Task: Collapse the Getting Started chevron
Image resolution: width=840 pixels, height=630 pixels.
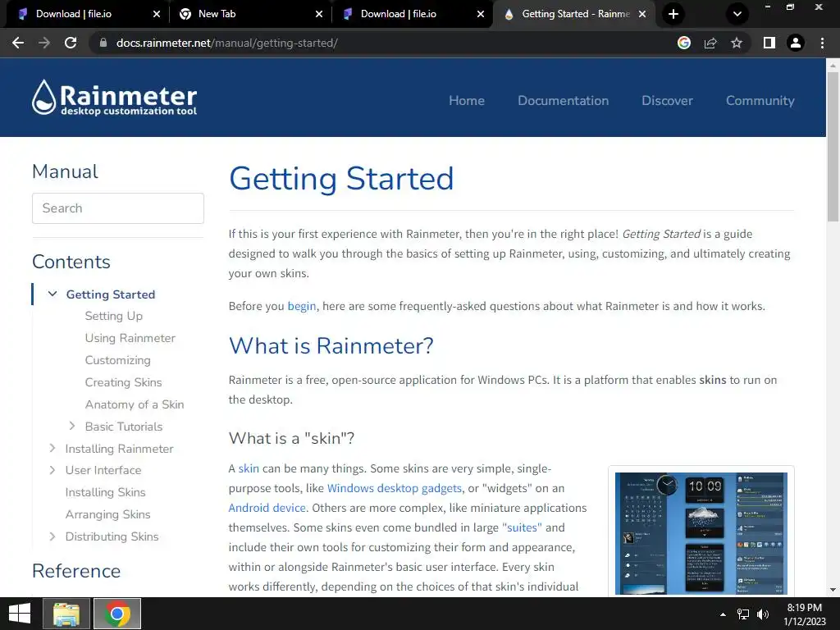Action: pos(52,294)
